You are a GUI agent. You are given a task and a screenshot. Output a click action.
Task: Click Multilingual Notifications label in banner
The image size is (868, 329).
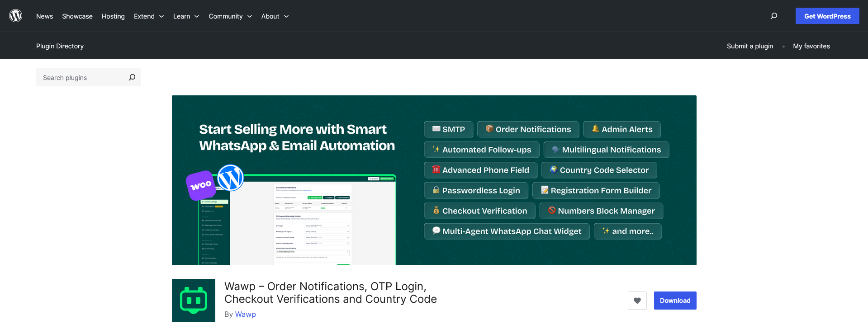[607, 150]
